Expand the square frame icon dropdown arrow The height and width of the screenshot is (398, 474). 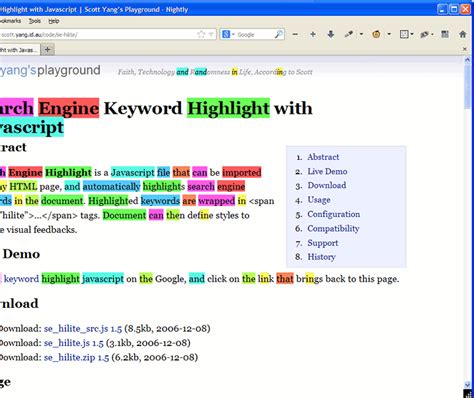pyautogui.click(x=412, y=34)
